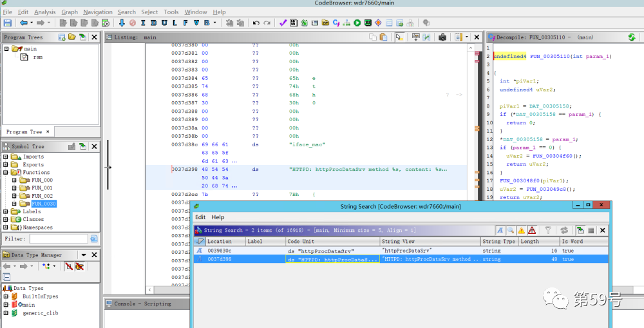
Task: Click the Save program icon in toolbar
Action: click(x=7, y=23)
